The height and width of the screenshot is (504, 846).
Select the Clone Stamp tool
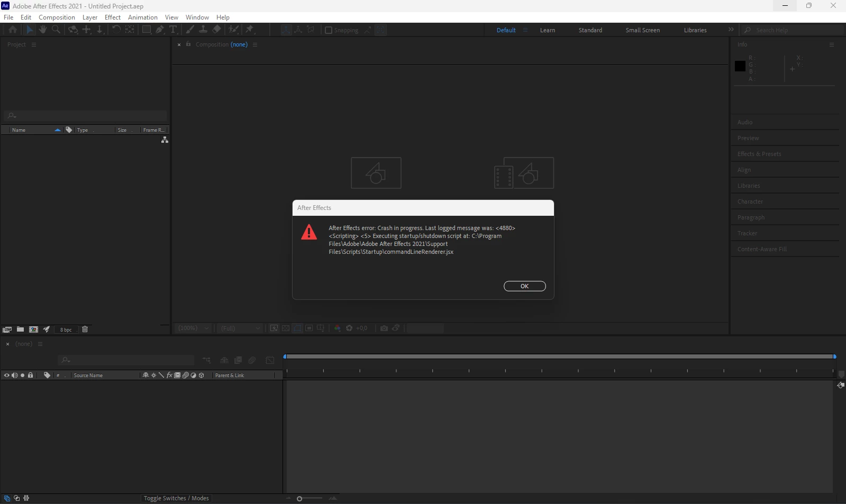[x=203, y=30]
